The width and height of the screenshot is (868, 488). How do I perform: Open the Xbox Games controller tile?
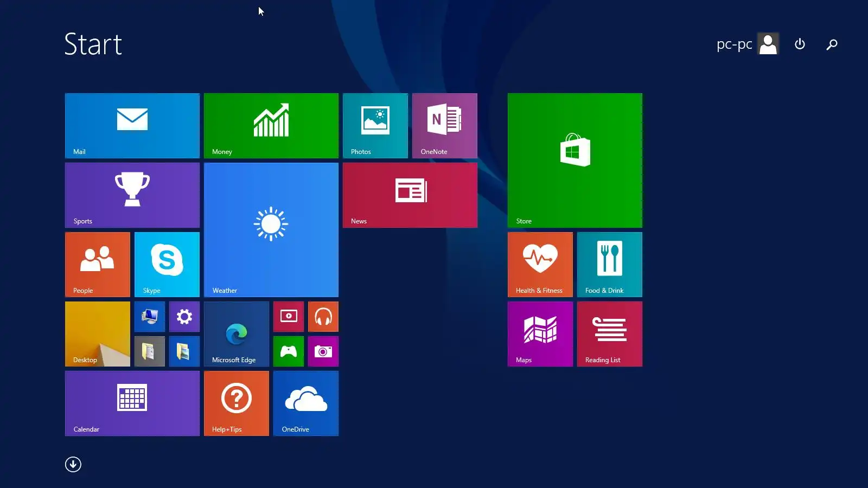pyautogui.click(x=289, y=351)
